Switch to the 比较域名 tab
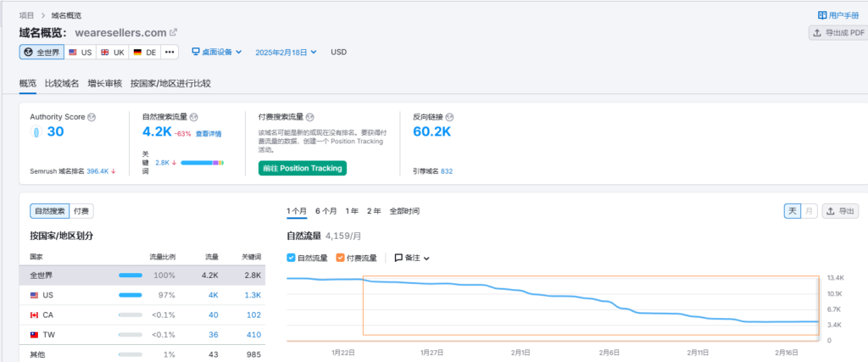Screen dimensions: 868x362 coord(62,83)
